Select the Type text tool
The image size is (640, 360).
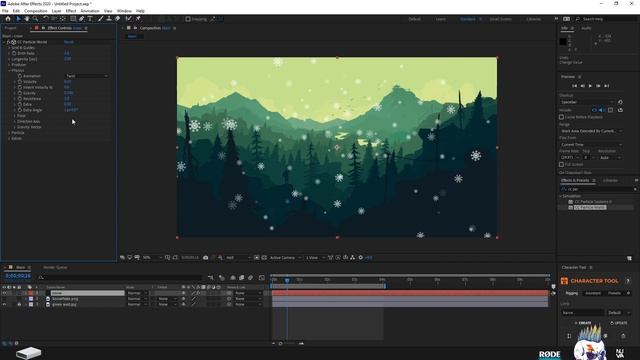pos(90,19)
